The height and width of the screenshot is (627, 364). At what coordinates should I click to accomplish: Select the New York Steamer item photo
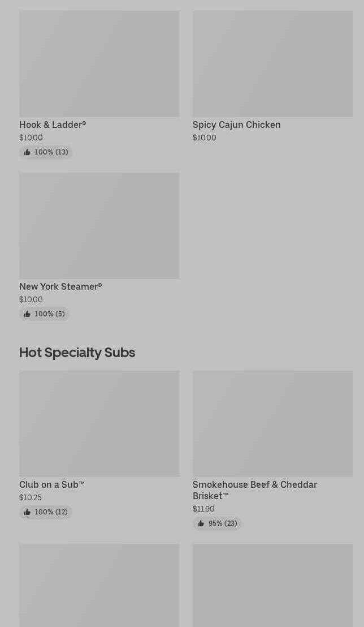click(99, 225)
